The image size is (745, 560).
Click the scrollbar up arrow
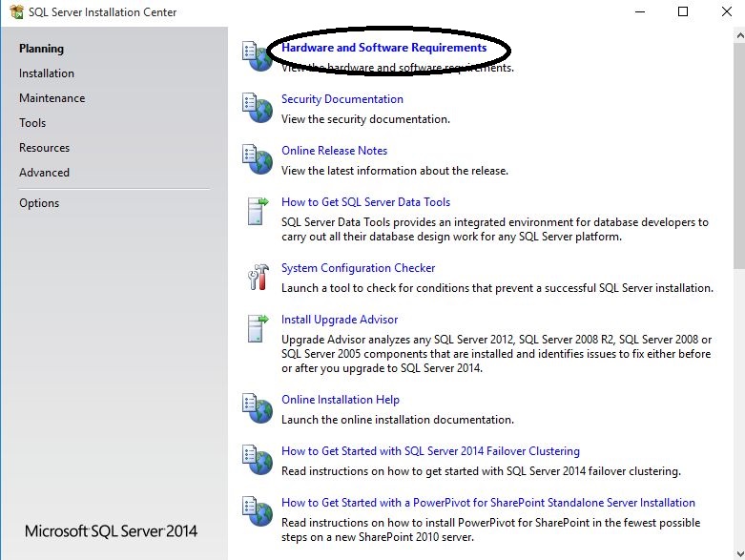tap(739, 35)
